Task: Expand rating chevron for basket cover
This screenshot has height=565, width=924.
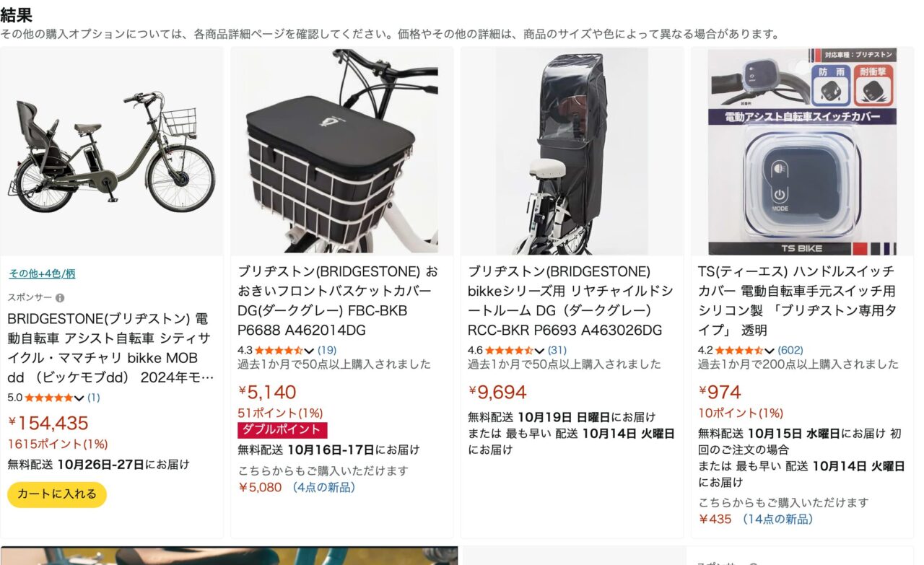Action: point(309,351)
